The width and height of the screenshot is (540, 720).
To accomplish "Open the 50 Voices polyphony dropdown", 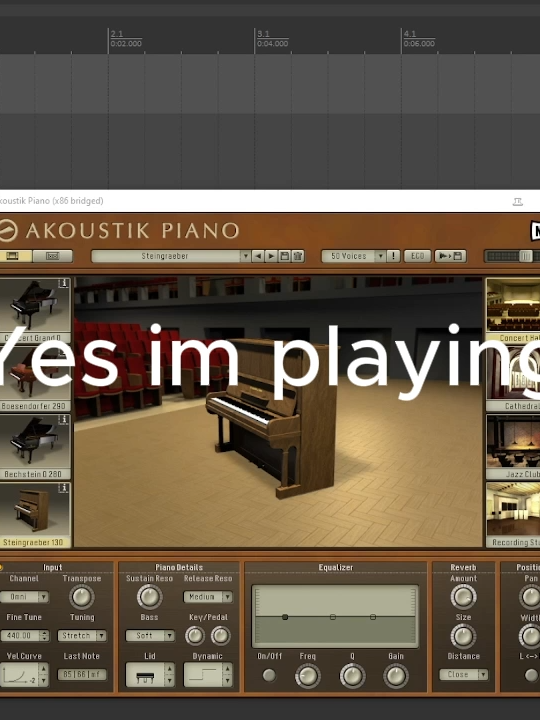I will pos(354,256).
